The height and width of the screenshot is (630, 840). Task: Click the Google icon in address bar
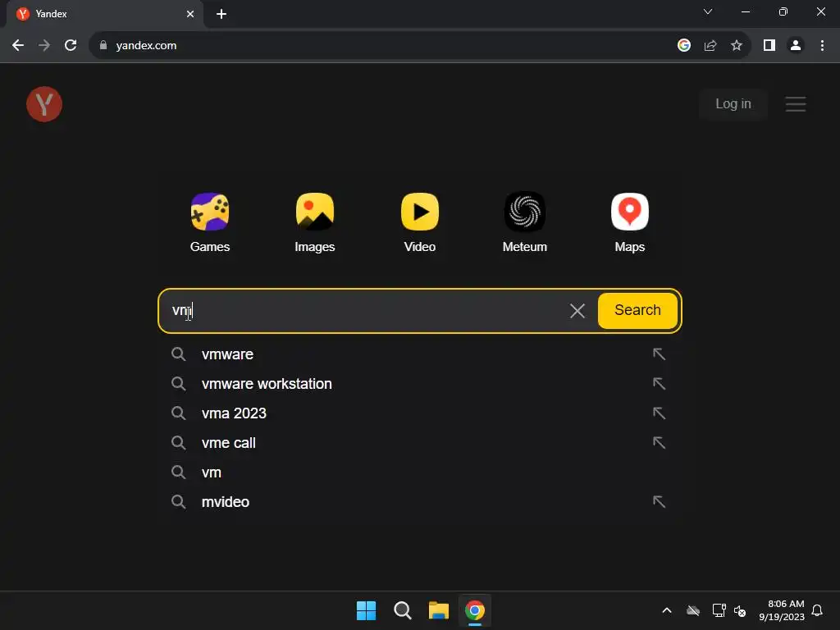[684, 46]
